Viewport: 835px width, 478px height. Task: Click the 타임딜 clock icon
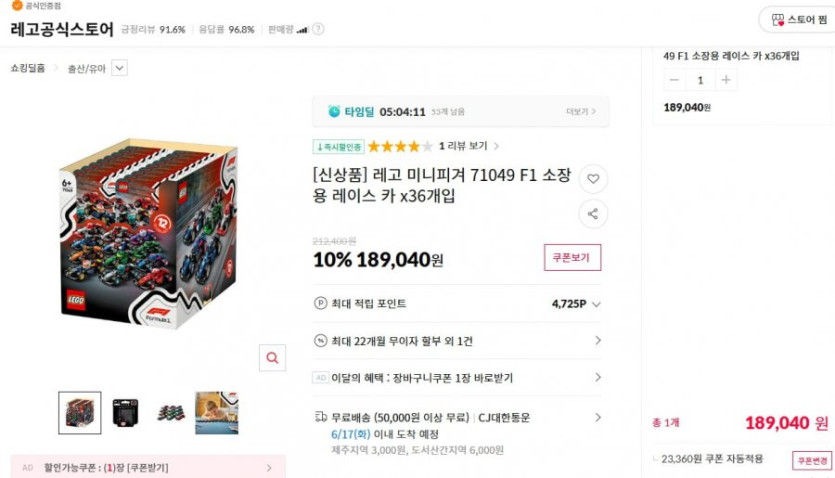[334, 112]
